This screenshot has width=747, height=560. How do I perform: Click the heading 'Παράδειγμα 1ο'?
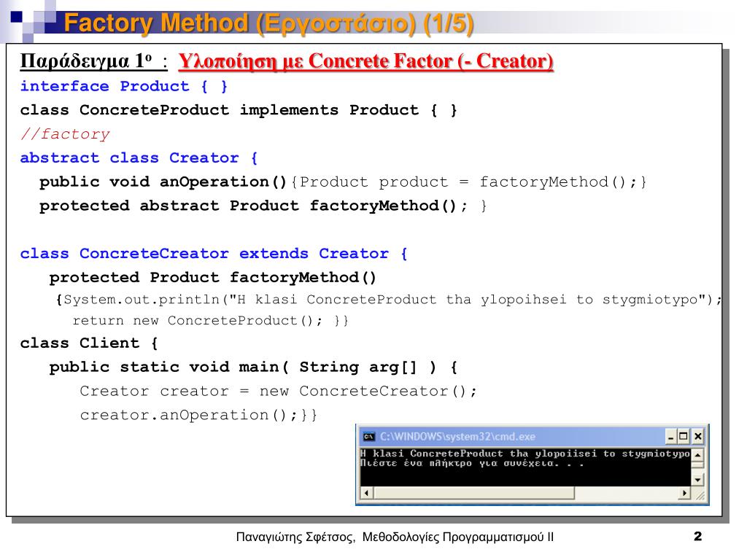[86, 61]
